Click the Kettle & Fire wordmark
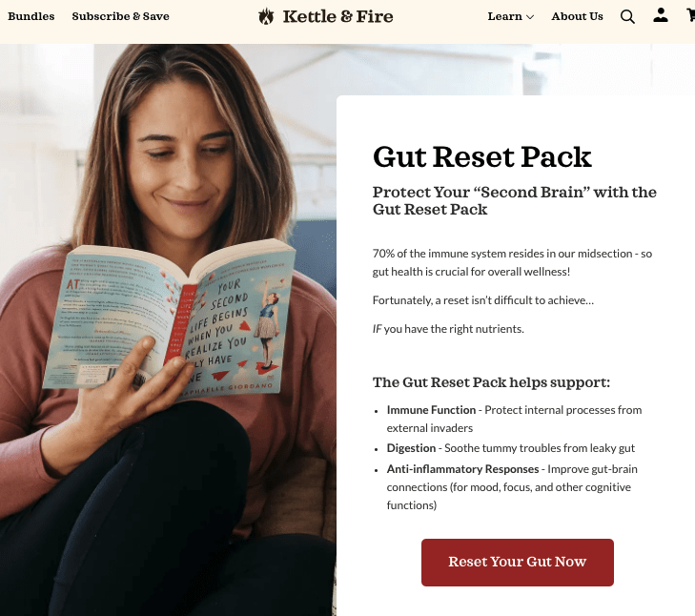This screenshot has width=695, height=616. click(x=337, y=16)
